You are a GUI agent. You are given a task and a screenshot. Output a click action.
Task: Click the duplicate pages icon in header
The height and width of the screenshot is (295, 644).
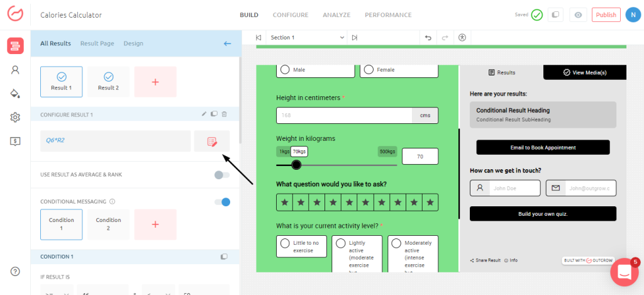point(555,15)
